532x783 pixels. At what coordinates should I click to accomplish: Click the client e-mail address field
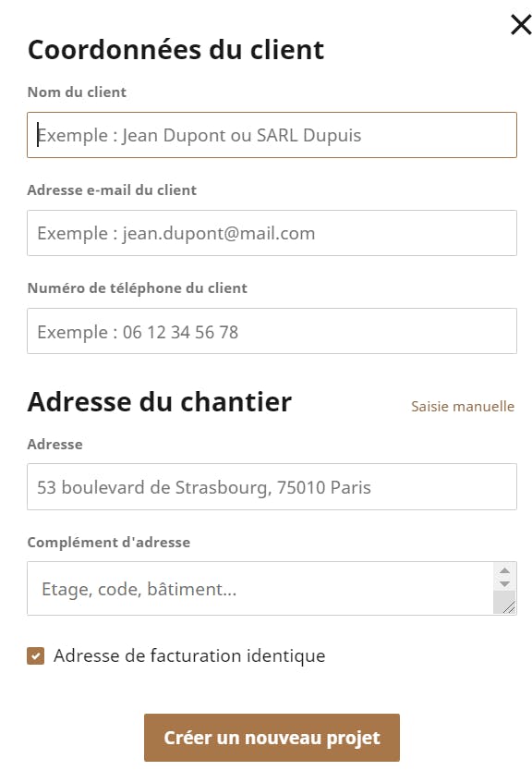[272, 233]
